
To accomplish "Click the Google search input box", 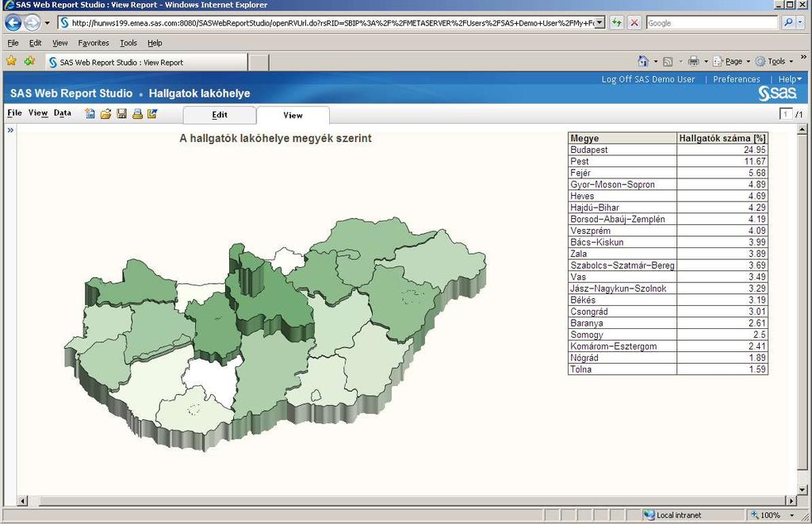I will click(x=711, y=23).
